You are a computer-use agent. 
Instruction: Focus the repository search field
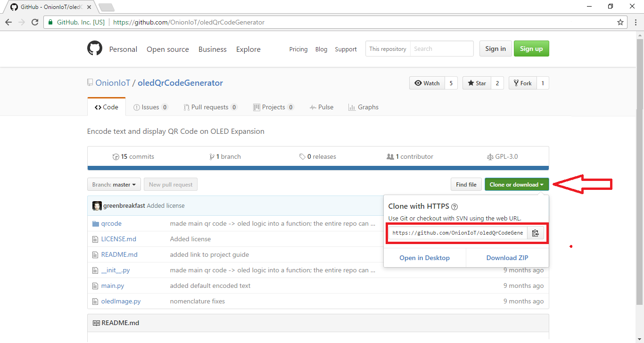442,49
